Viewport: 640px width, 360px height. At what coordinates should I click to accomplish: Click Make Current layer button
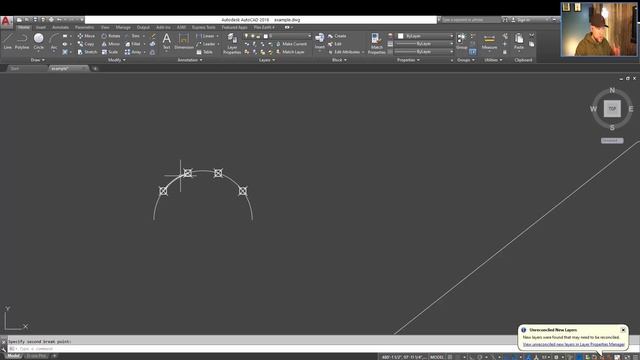[x=291, y=44]
